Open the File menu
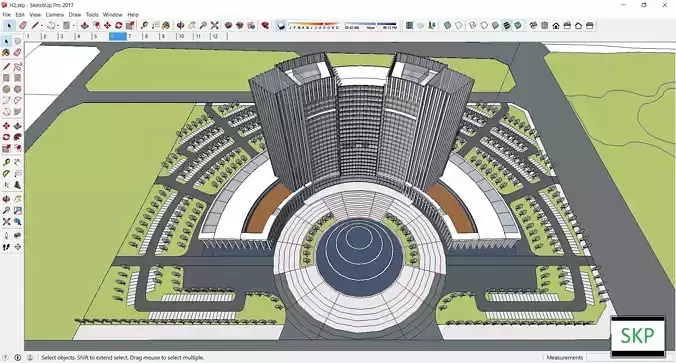 tap(6, 15)
